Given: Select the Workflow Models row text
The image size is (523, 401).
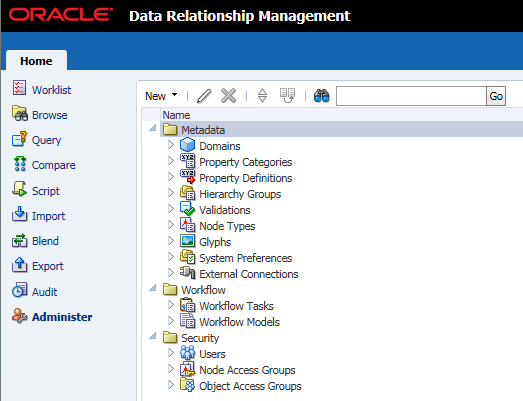Looking at the screenshot, I should click(x=239, y=322).
